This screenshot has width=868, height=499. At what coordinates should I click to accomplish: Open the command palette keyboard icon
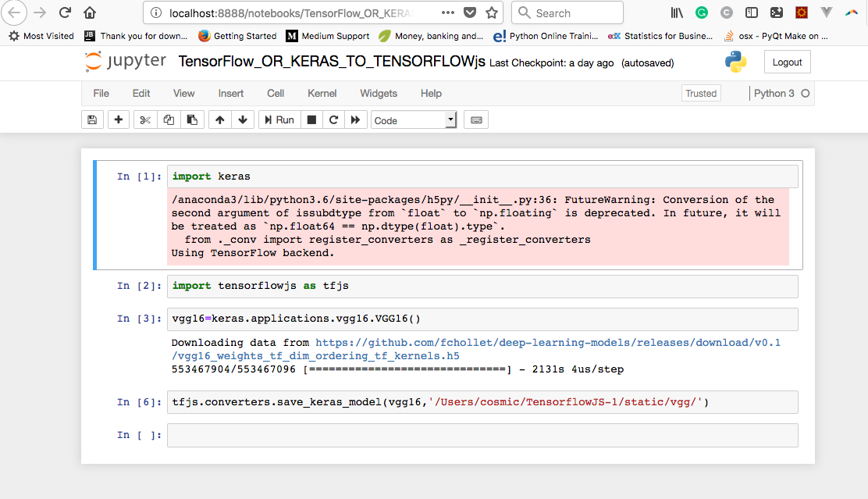pos(476,119)
